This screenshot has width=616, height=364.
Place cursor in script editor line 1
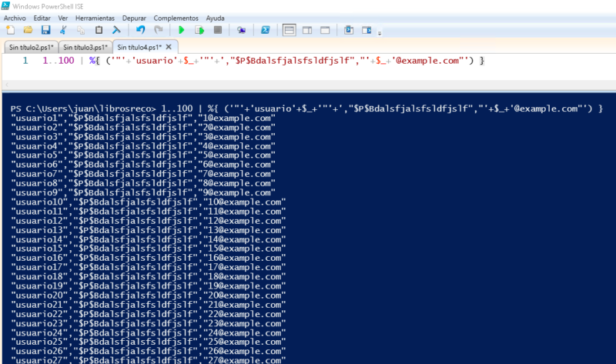[x=263, y=61]
